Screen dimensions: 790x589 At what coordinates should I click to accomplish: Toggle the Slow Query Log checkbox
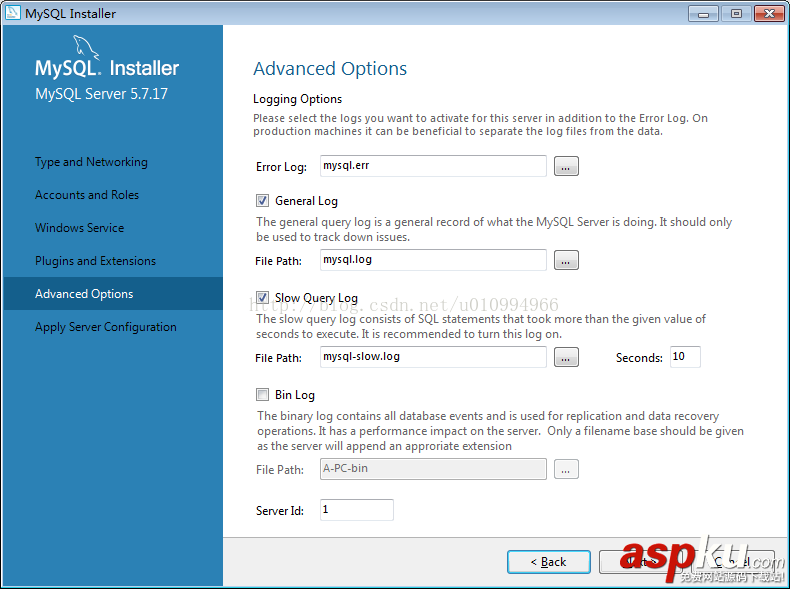tap(262, 297)
